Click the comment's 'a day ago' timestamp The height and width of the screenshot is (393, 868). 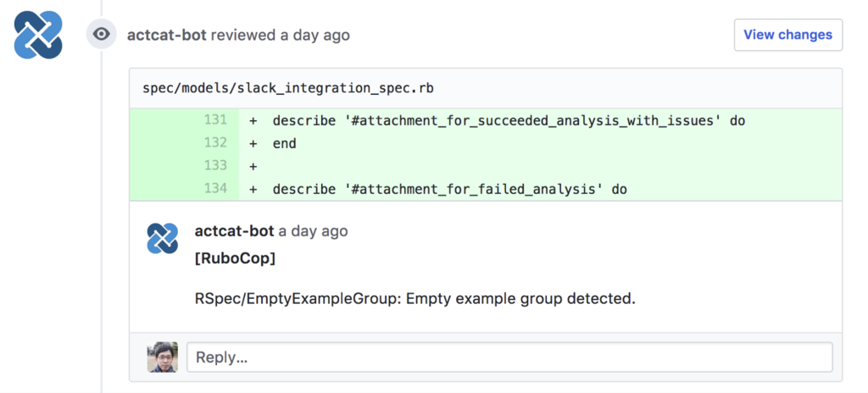click(313, 230)
